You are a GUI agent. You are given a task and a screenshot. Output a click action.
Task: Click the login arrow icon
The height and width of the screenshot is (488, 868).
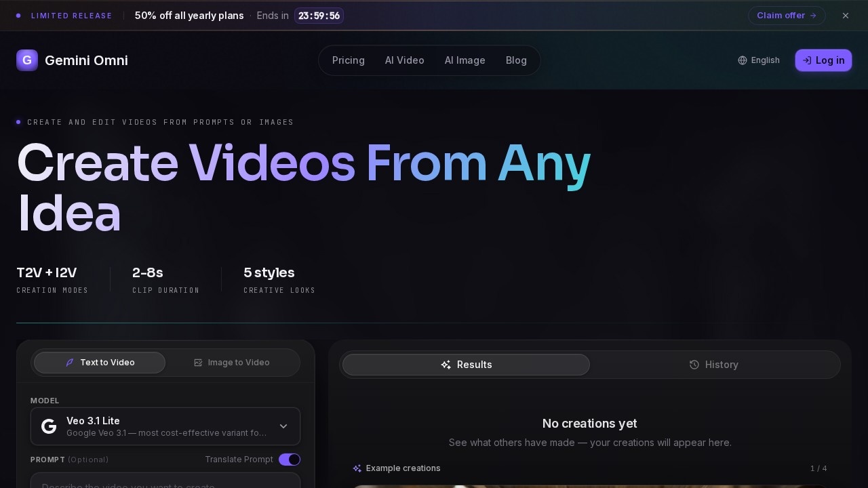pos(807,60)
